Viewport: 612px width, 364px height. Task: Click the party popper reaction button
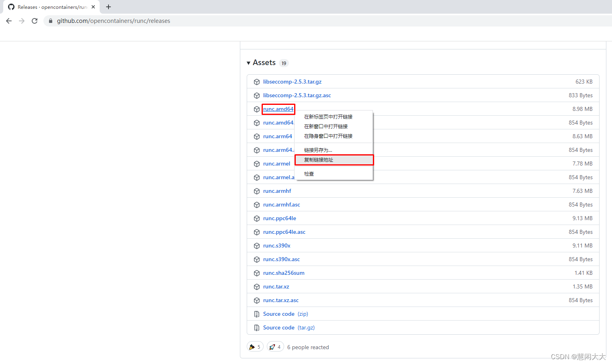(255, 347)
